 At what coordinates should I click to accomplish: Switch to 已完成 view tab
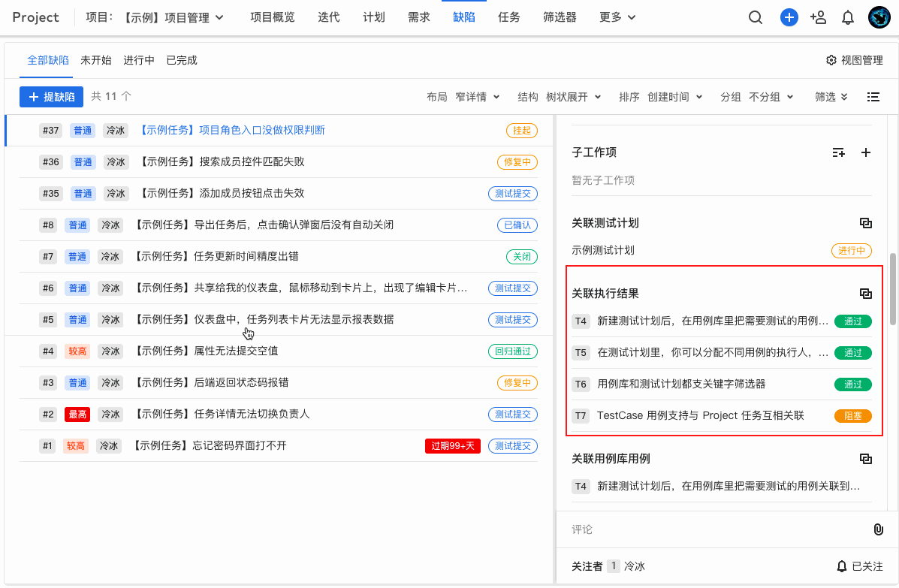tap(182, 60)
